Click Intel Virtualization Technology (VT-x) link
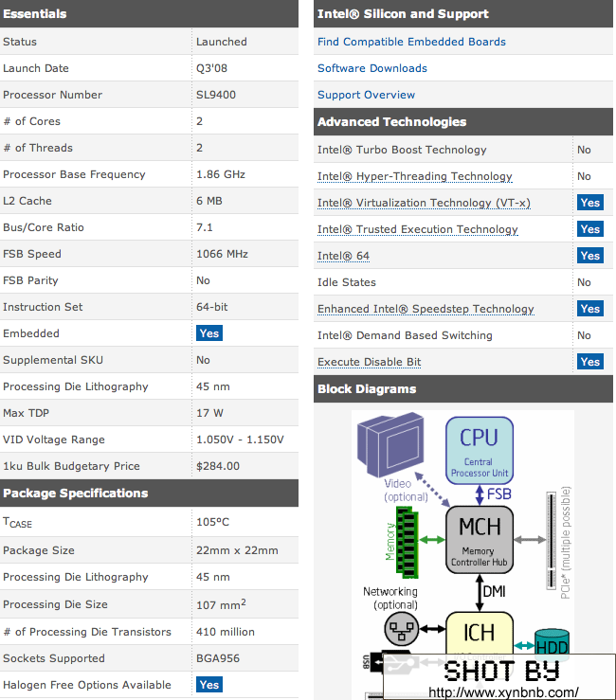The image size is (616, 700). (x=424, y=203)
